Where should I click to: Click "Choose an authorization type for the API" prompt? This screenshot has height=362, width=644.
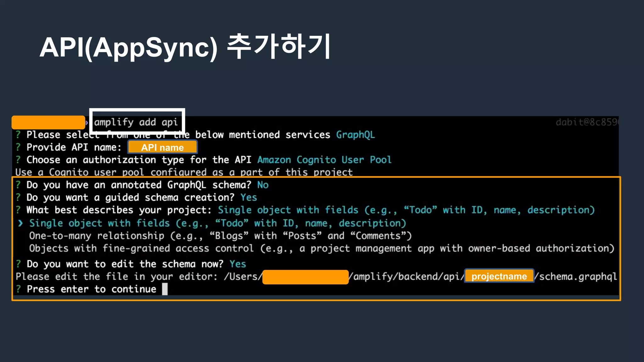[139, 160]
